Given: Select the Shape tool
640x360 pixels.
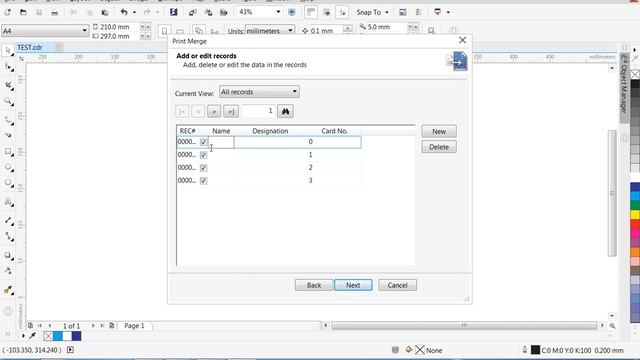Looking at the screenshot, I should click(8, 67).
